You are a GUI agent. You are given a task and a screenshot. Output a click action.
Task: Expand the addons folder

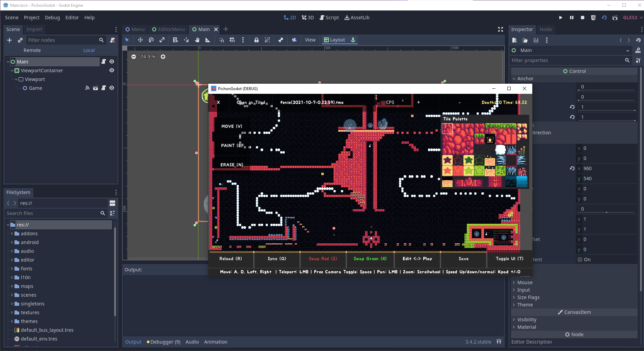[x=12, y=234]
